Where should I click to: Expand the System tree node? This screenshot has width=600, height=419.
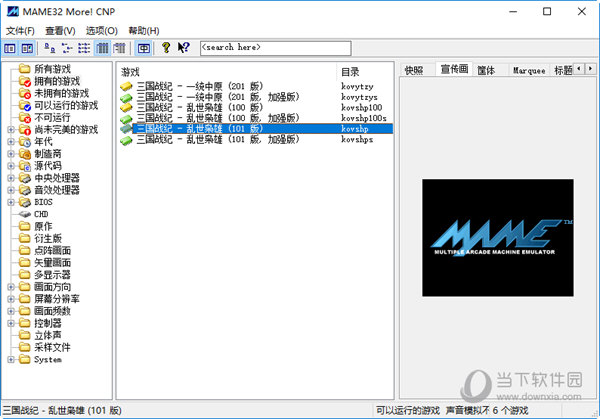(x=11, y=360)
